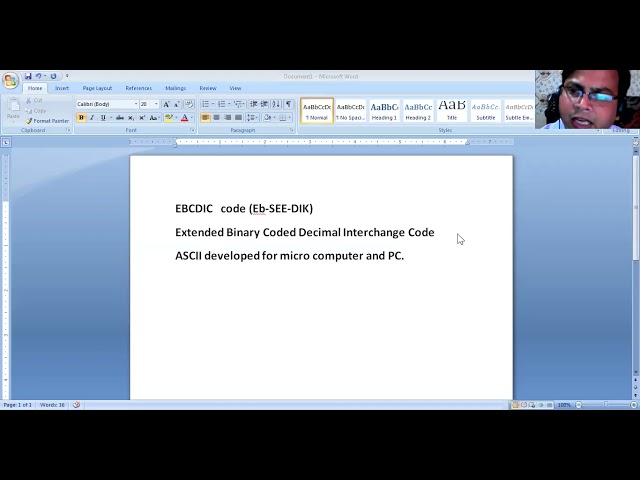Expand underline style options arrow
Screen dimensions: 640x480
point(111,118)
